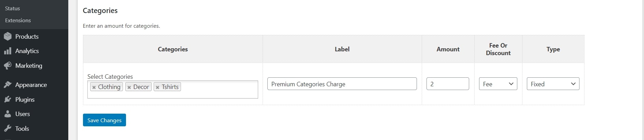Click the Appearance paintbrush icon

click(8, 85)
